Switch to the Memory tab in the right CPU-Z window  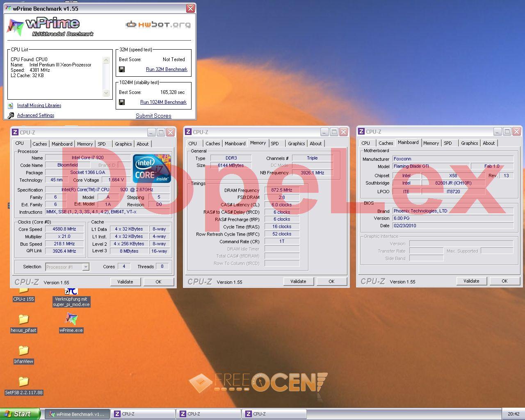(x=431, y=143)
